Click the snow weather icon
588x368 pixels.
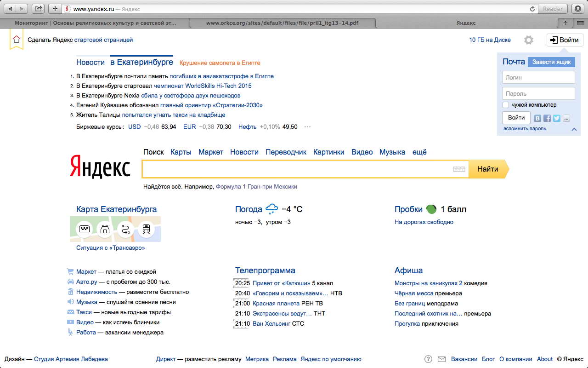coord(272,209)
